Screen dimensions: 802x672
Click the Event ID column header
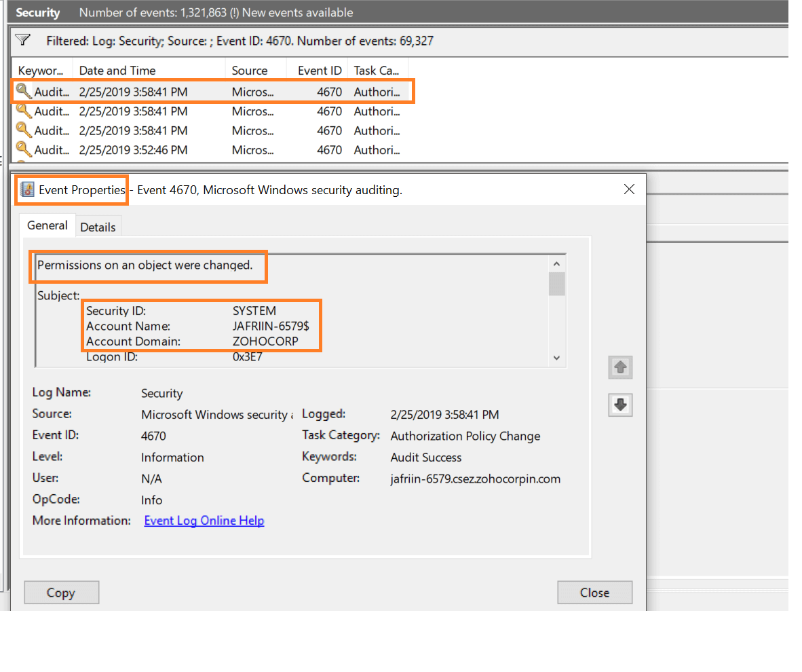[318, 70]
